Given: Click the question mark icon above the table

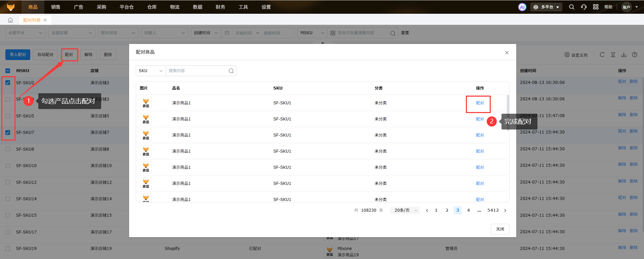Looking at the screenshot, I should point(635,55).
